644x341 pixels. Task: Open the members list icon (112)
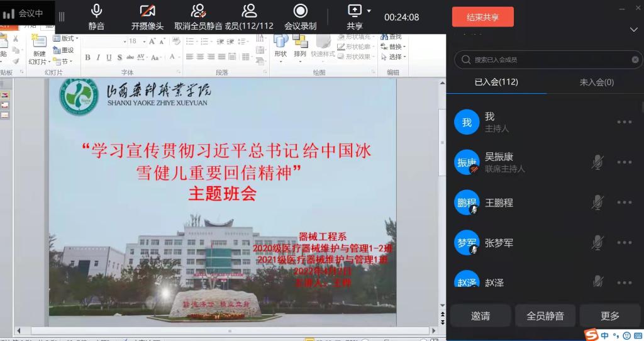[249, 11]
